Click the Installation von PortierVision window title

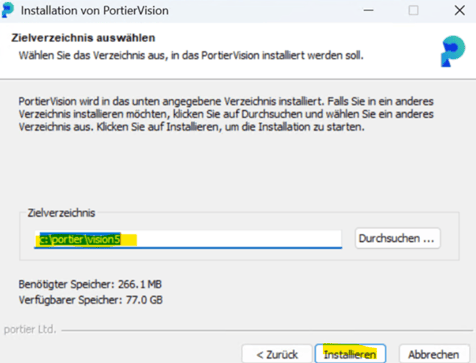point(95,11)
